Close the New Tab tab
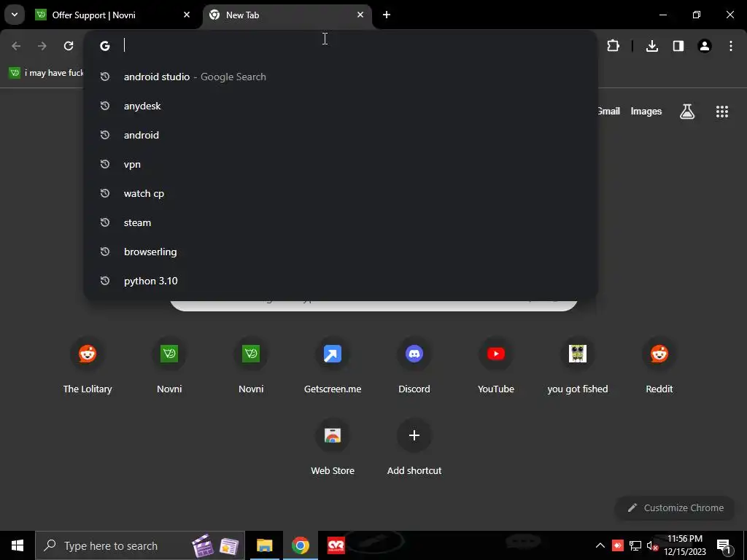The width and height of the screenshot is (747, 560). pos(360,15)
